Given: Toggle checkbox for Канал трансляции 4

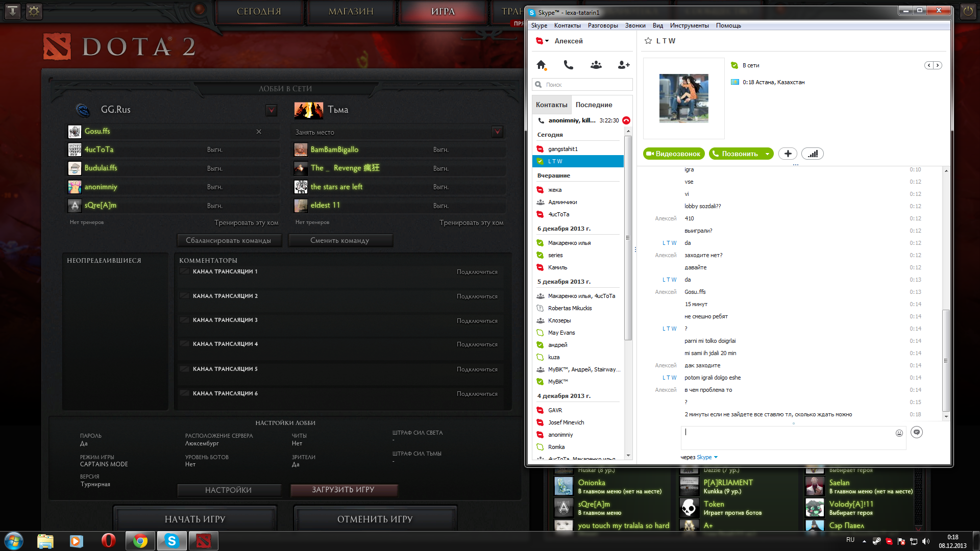Looking at the screenshot, I should [185, 344].
